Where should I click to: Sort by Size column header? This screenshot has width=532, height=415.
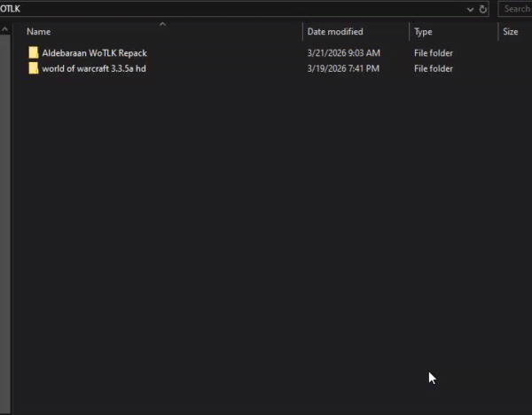(x=511, y=32)
